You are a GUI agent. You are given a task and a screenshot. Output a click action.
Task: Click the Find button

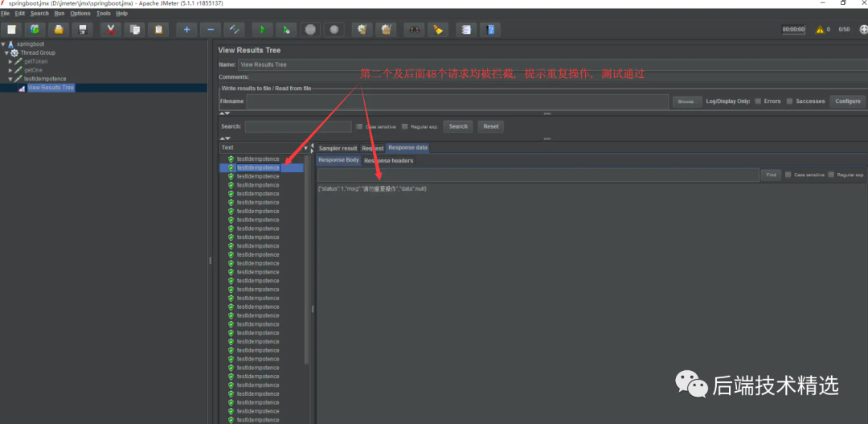point(771,175)
